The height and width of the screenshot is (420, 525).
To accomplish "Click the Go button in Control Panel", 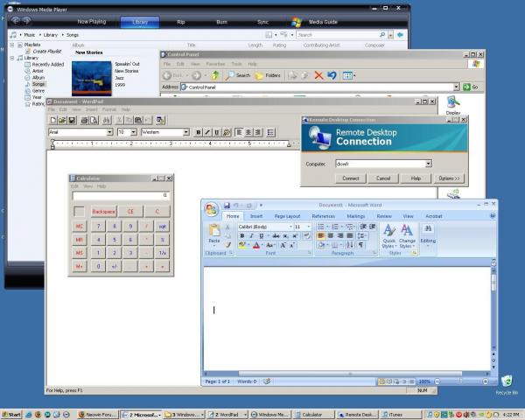I will click(471, 87).
